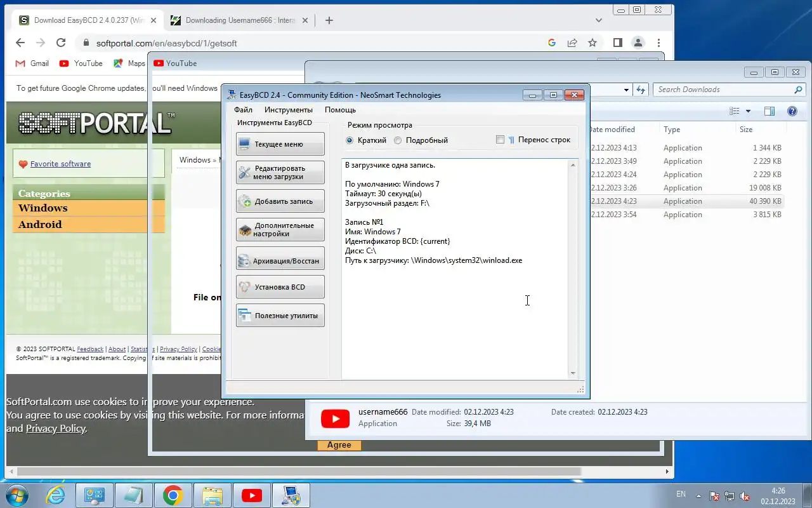Click the Chrome address bar URL
The image size is (812, 508).
coord(167,43)
